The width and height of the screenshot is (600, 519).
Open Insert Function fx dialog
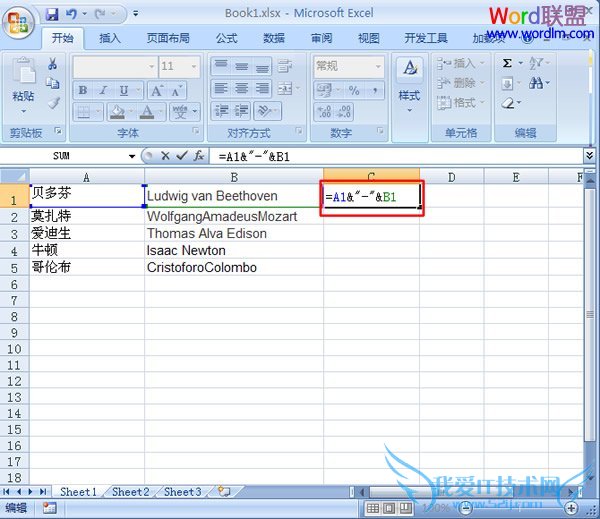(x=199, y=156)
